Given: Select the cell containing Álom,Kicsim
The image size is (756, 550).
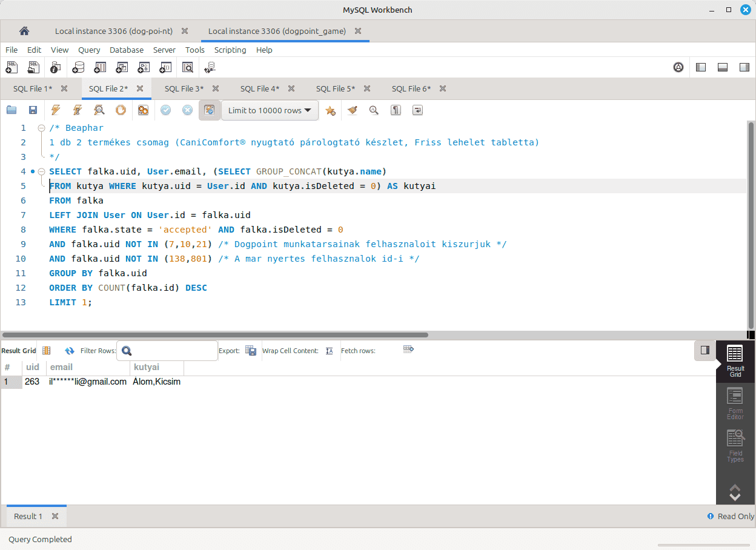Looking at the screenshot, I should point(157,382).
